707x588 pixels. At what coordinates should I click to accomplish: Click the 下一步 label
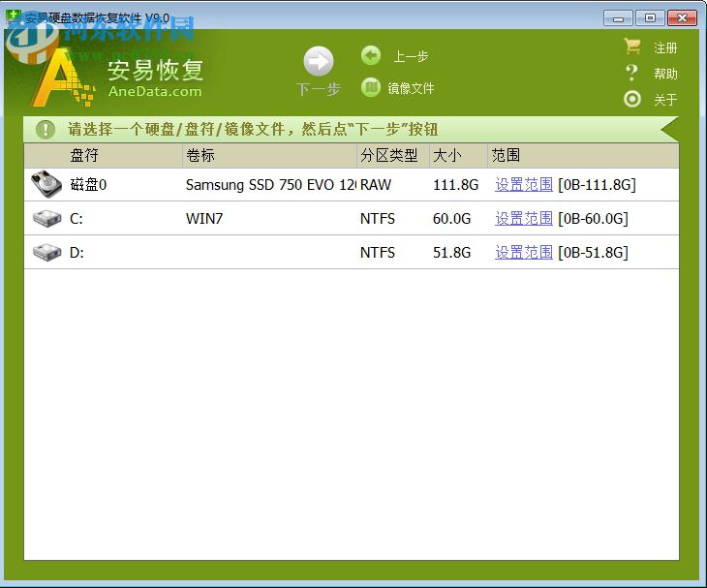tap(319, 89)
